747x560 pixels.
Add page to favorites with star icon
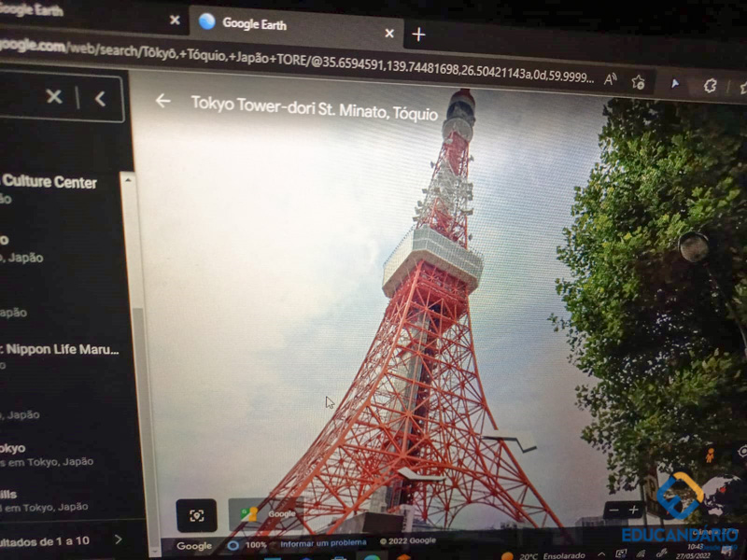point(639,82)
